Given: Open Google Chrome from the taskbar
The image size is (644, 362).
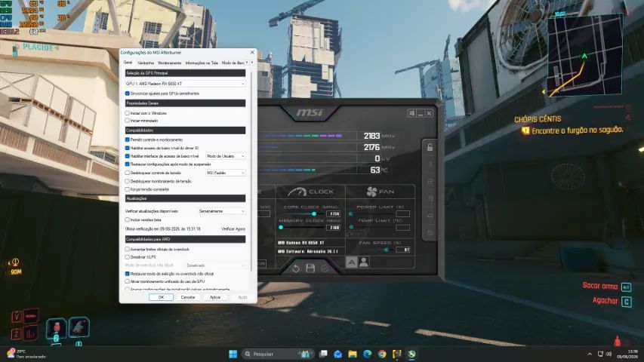Looking at the screenshot, I should [x=382, y=354].
